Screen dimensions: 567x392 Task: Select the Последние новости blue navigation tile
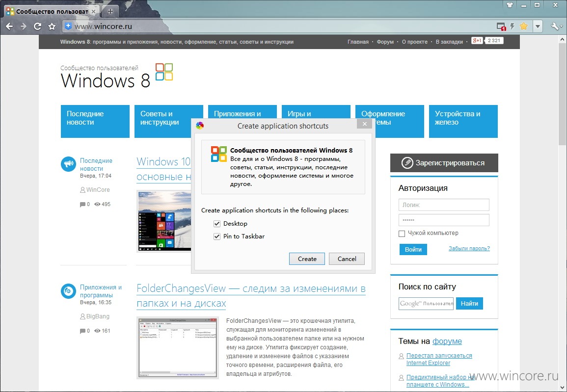pyautogui.click(x=95, y=121)
